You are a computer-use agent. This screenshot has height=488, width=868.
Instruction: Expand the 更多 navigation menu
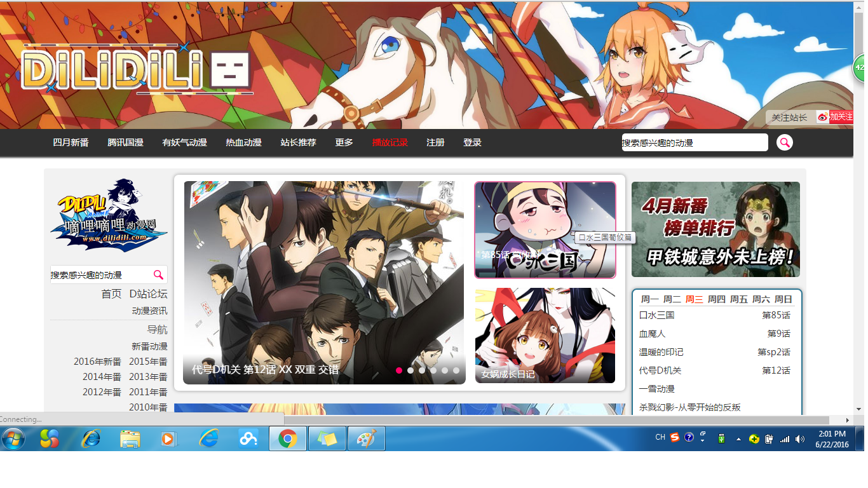click(x=344, y=142)
